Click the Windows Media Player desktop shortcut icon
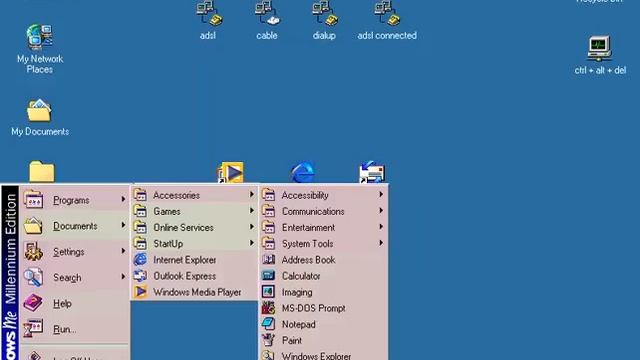 pyautogui.click(x=231, y=172)
